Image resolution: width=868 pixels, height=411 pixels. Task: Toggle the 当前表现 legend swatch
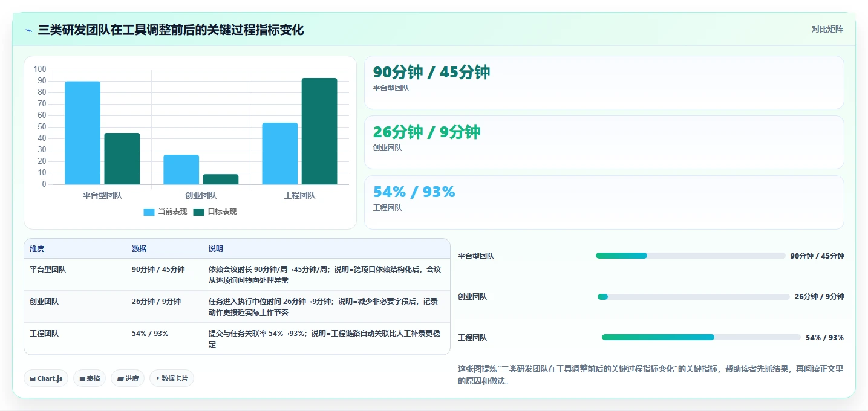(x=149, y=212)
